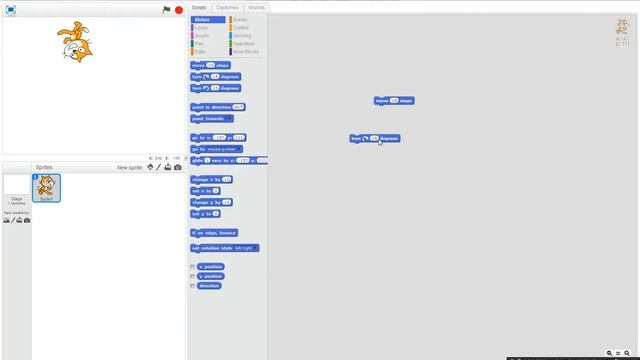Select Sensing block category

click(242, 36)
